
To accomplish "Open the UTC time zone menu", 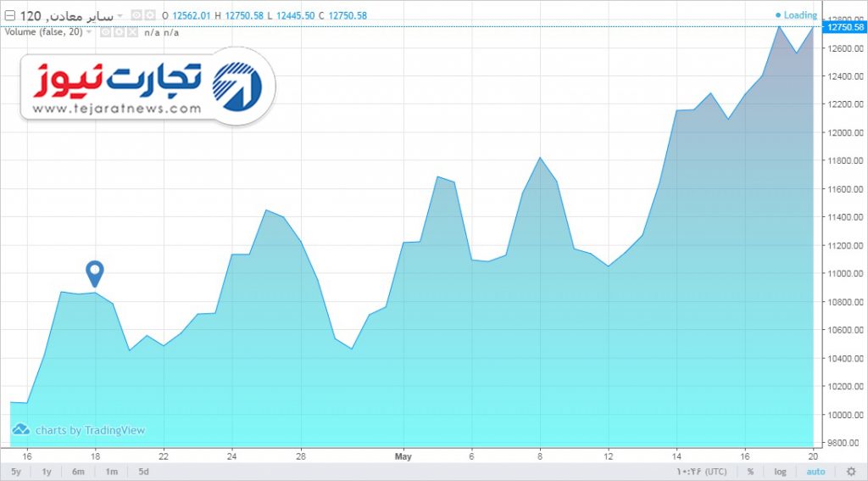I will pos(700,472).
